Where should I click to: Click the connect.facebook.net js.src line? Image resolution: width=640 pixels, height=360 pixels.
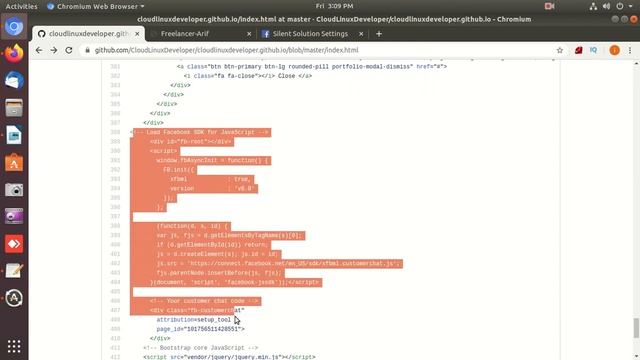(x=278, y=263)
